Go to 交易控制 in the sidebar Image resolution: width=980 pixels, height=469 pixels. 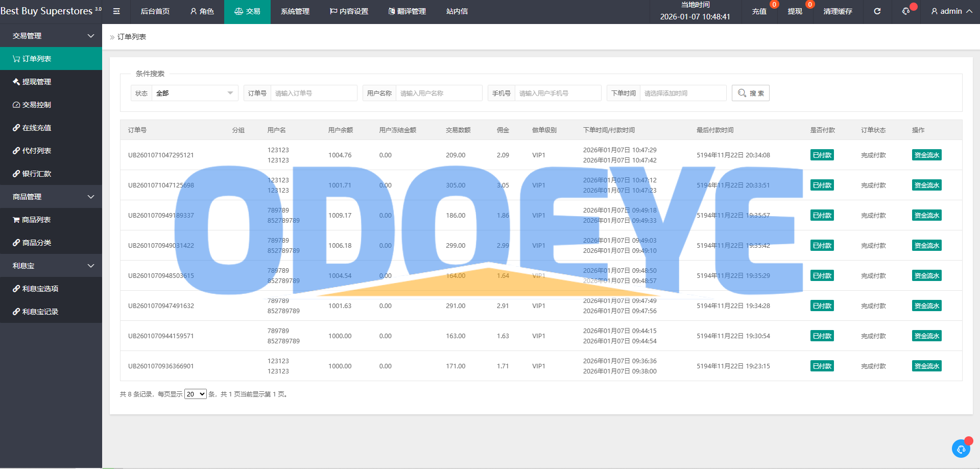[51, 105]
